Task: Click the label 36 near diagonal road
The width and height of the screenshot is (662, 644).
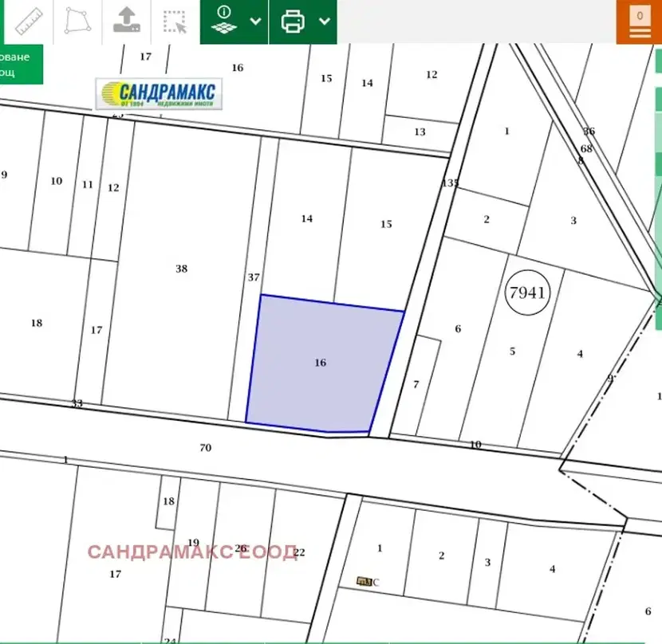Action: (589, 132)
